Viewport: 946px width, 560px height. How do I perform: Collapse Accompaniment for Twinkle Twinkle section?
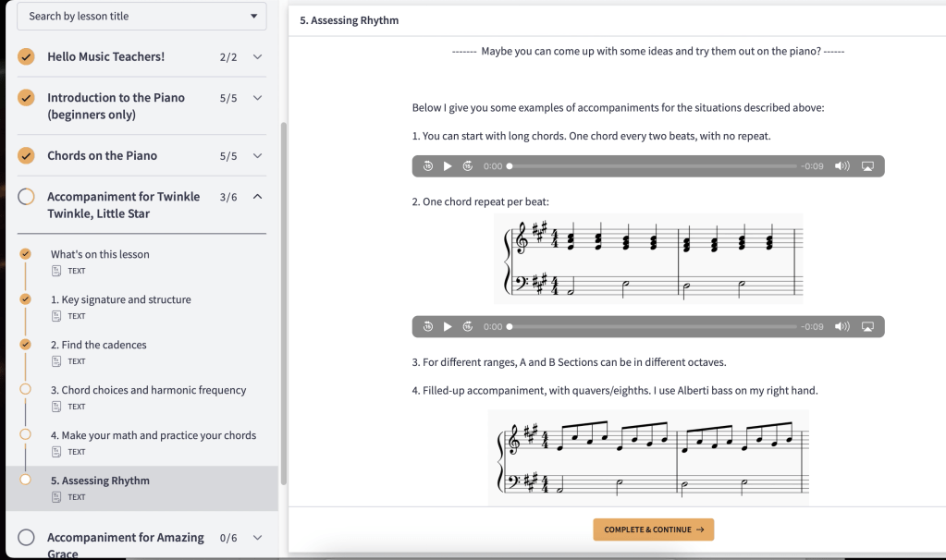tap(257, 197)
